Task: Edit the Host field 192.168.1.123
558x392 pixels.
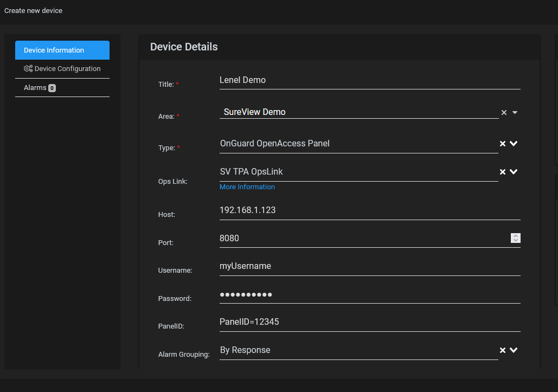Action: pos(370,210)
